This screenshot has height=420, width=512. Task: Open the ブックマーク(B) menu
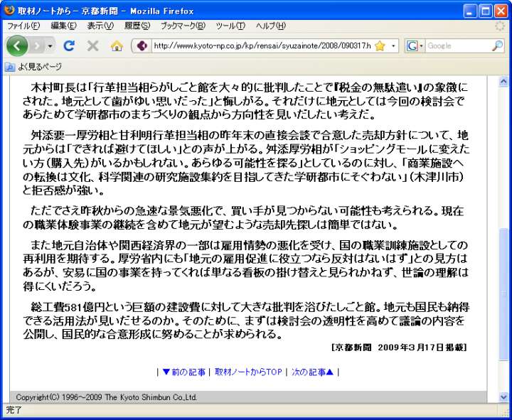[182, 26]
